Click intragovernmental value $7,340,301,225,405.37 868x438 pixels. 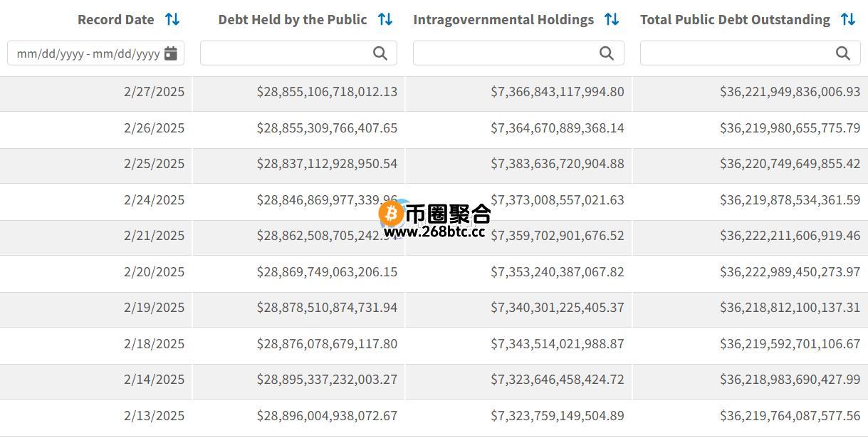click(557, 308)
